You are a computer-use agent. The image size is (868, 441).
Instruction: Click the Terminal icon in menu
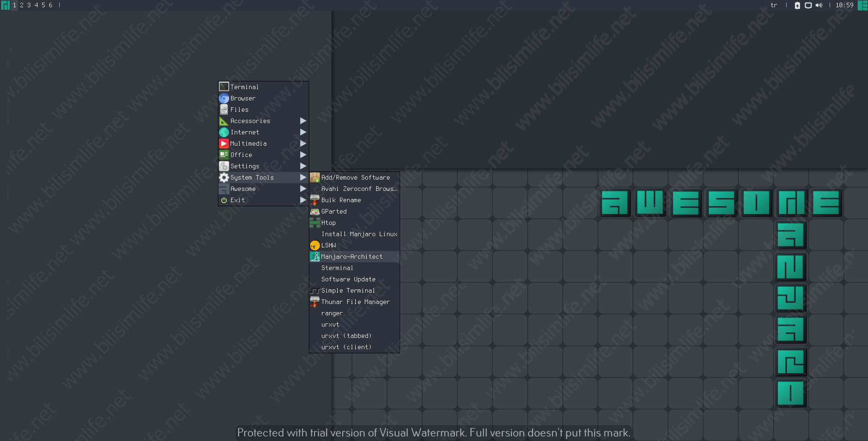[x=224, y=87]
